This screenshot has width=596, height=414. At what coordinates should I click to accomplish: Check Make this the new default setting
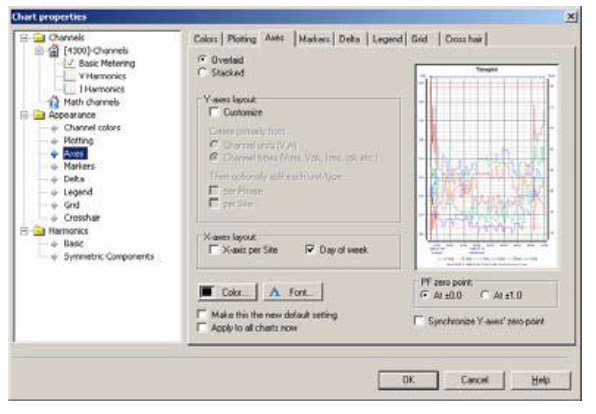click(x=202, y=315)
